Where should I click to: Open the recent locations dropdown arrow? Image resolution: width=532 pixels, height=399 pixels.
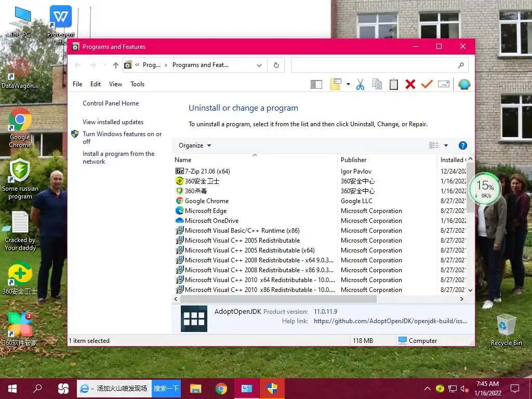[105, 65]
